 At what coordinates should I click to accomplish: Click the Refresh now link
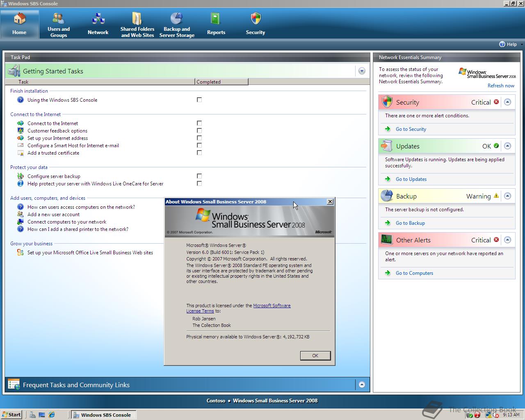point(501,86)
